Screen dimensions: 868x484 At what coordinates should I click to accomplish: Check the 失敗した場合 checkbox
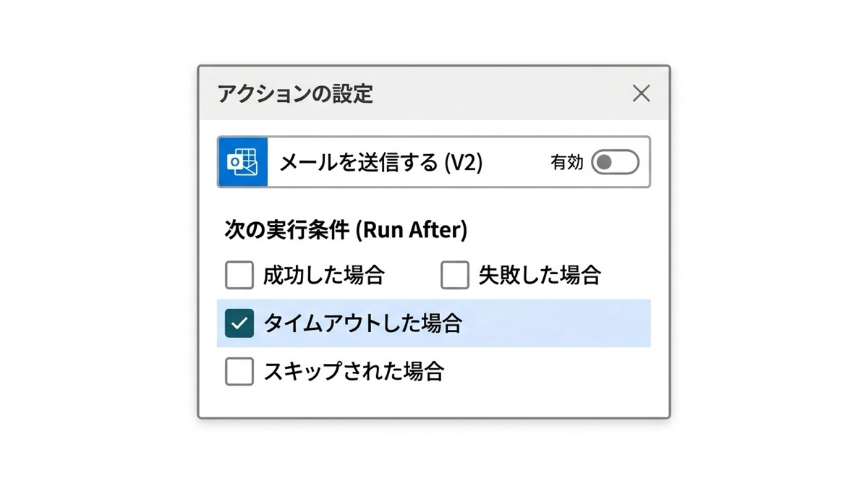[x=455, y=275]
